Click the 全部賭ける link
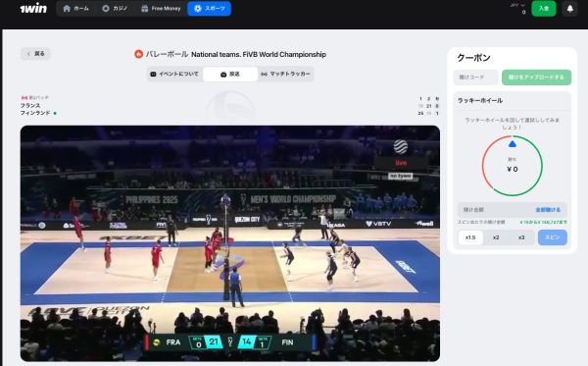588x366 pixels. [x=548, y=209]
